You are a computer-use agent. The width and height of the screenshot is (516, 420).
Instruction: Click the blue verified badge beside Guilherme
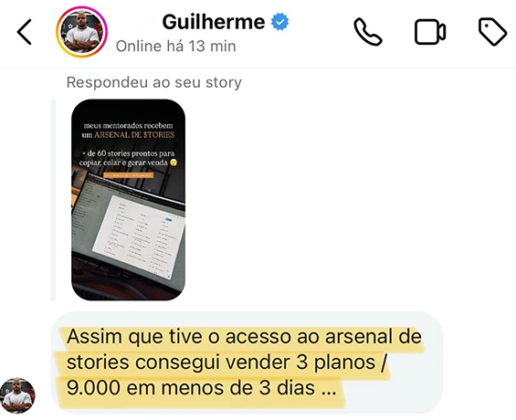(279, 22)
